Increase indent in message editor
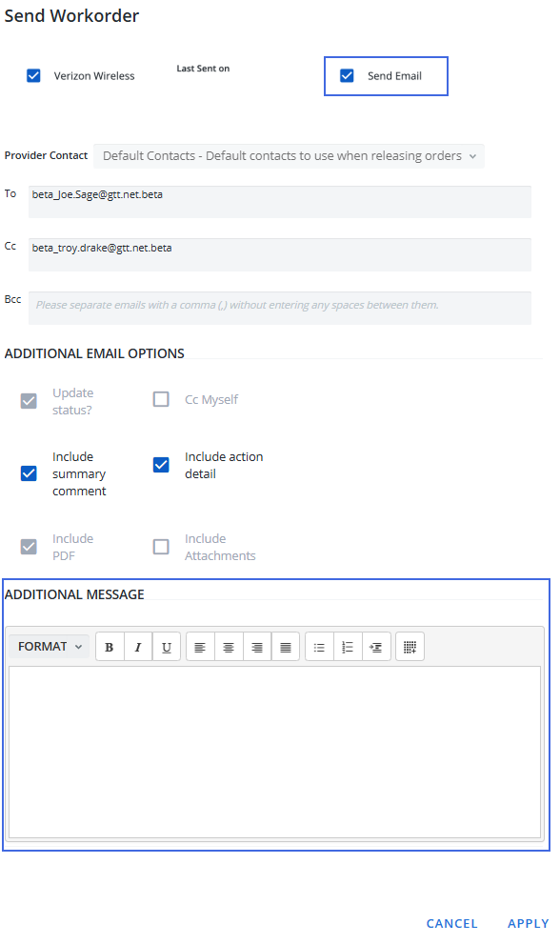Screen dimensions: 560x944 (x=376, y=647)
